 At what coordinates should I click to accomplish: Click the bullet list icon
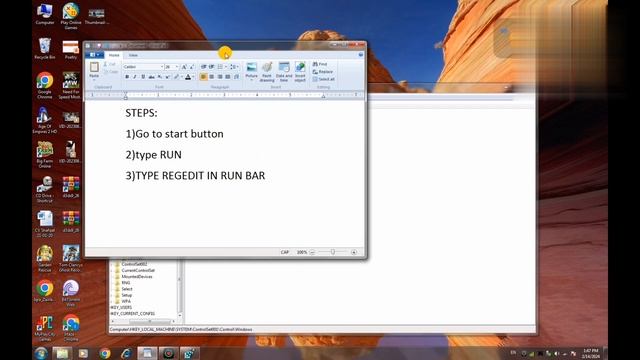pos(220,67)
